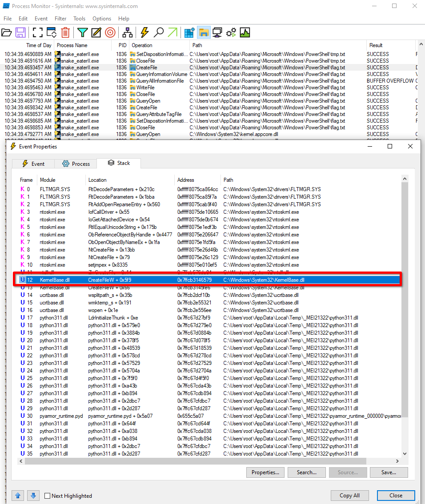Select stack frame 30 pyarmor_runtime.pyd
Screen dimensions: 425x504
[209, 416]
